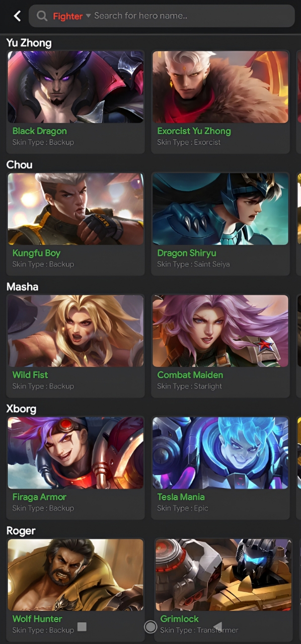Select Yu Zhong Black Dragon skin thumbnail

tap(76, 87)
